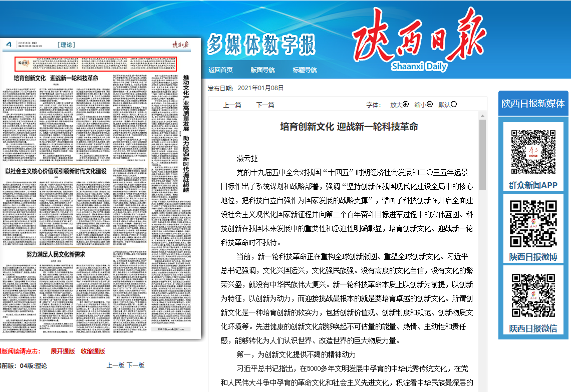Click the 多媒体数字报 banner title
This screenshot has height=392, width=571.
point(261,46)
